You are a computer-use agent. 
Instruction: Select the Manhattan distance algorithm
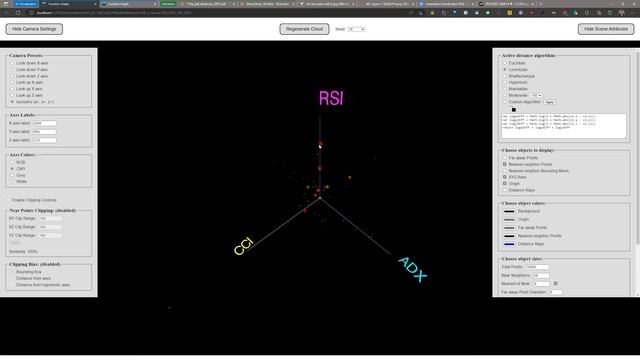[x=505, y=89]
